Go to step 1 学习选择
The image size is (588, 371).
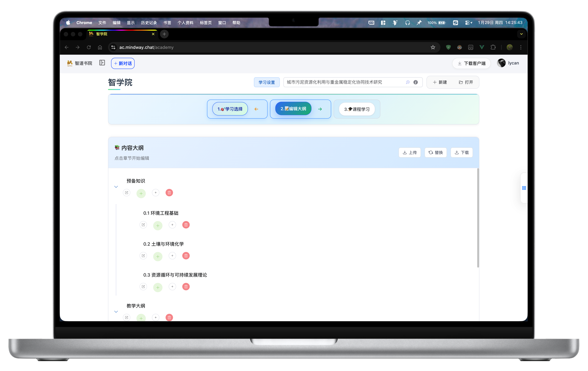click(230, 109)
